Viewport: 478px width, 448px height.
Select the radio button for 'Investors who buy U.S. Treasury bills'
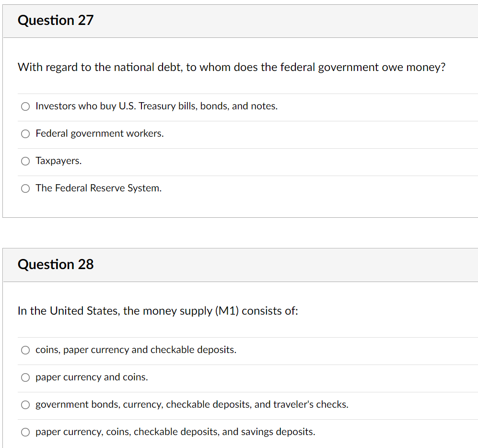click(x=25, y=106)
